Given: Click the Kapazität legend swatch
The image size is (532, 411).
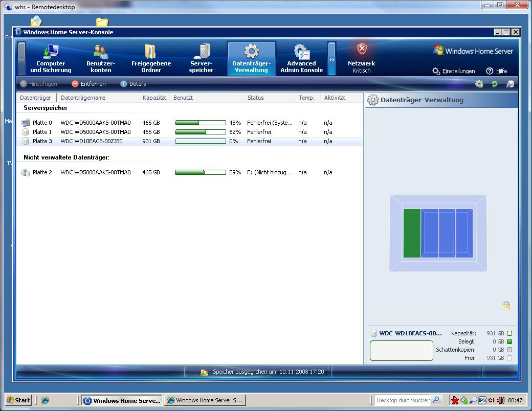Looking at the screenshot, I should tap(509, 333).
